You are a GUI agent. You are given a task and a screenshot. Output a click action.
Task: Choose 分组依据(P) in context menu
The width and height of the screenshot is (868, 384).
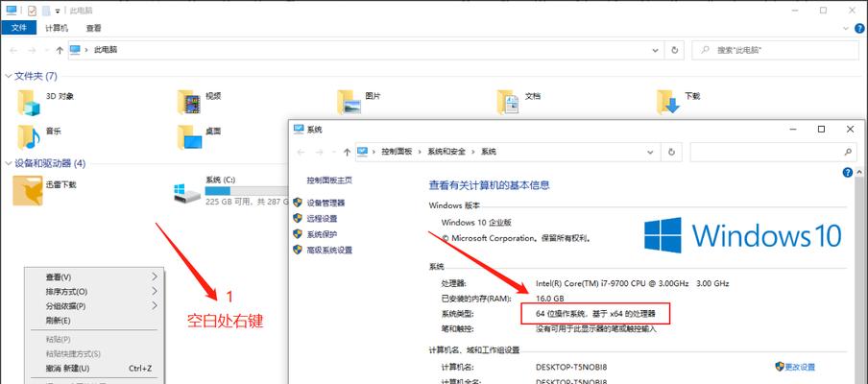94,305
